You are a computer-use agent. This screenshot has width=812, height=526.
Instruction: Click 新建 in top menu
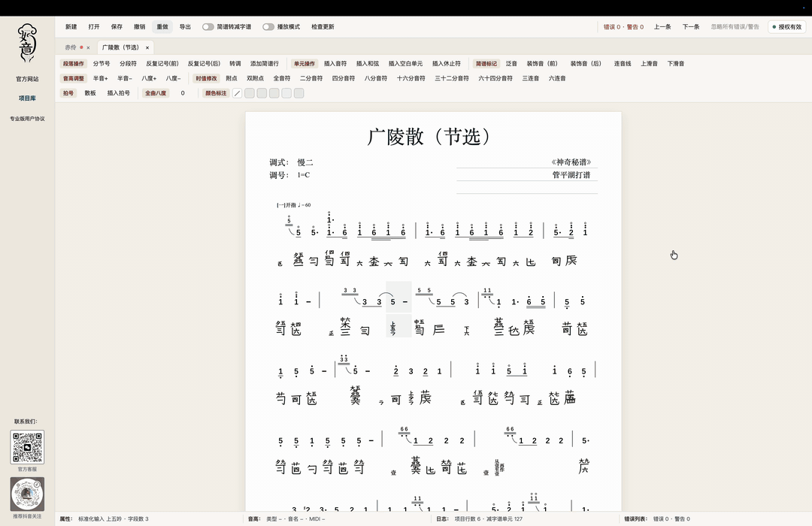point(71,27)
